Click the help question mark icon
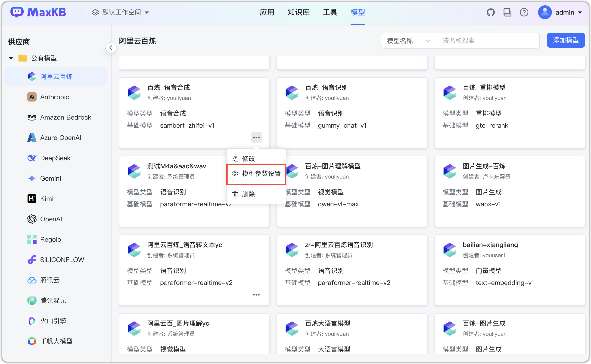Image resolution: width=591 pixels, height=364 pixels. point(524,12)
